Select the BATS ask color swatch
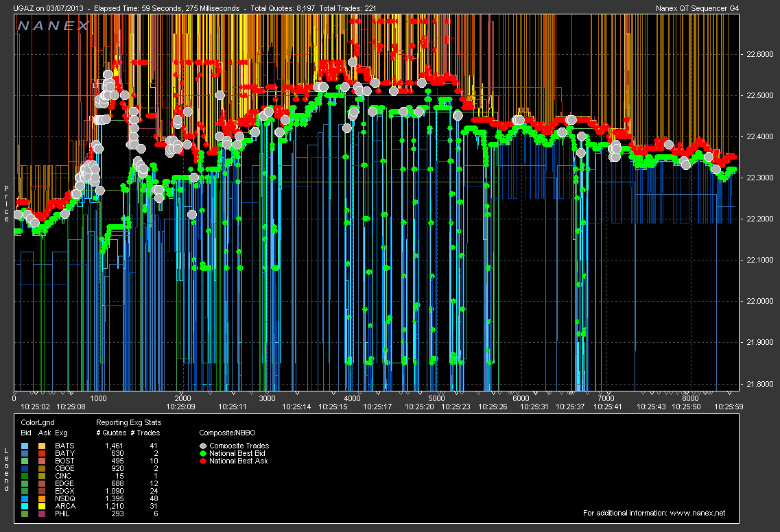 point(42,446)
